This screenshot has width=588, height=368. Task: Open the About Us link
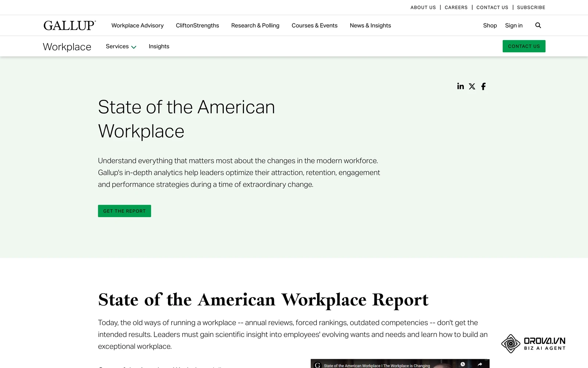423,7
